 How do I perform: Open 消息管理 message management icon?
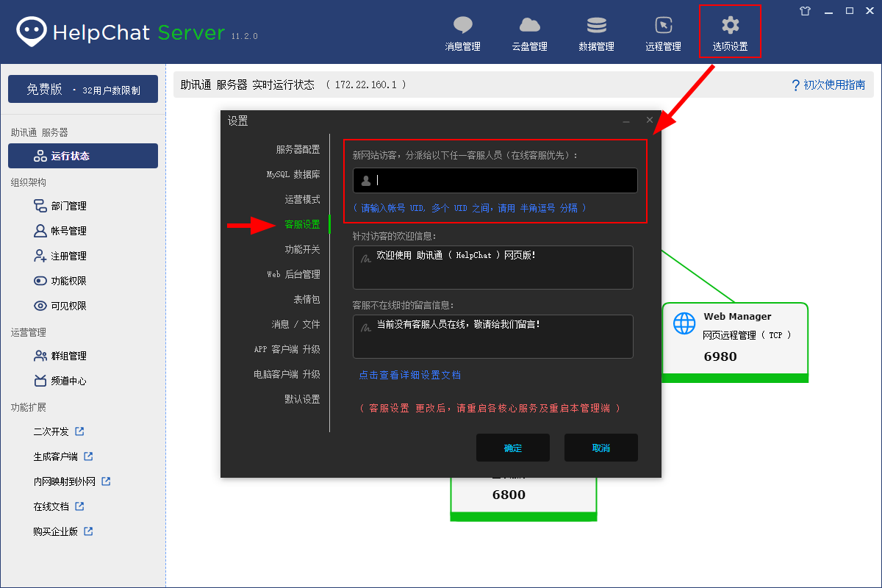[463, 26]
